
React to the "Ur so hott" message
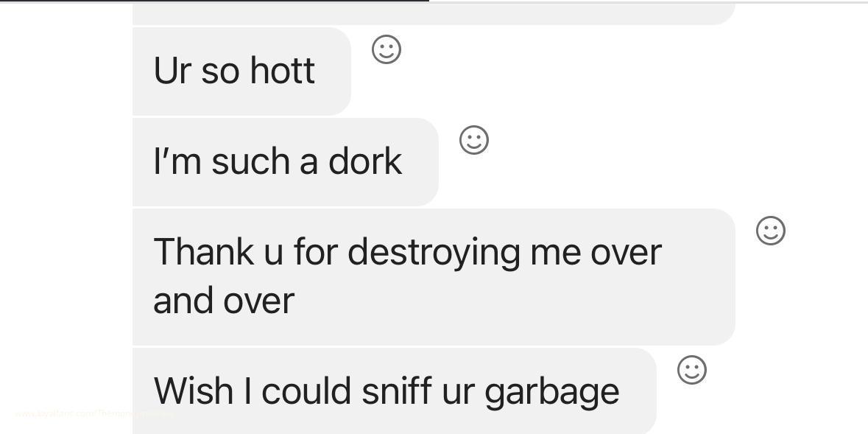click(387, 49)
